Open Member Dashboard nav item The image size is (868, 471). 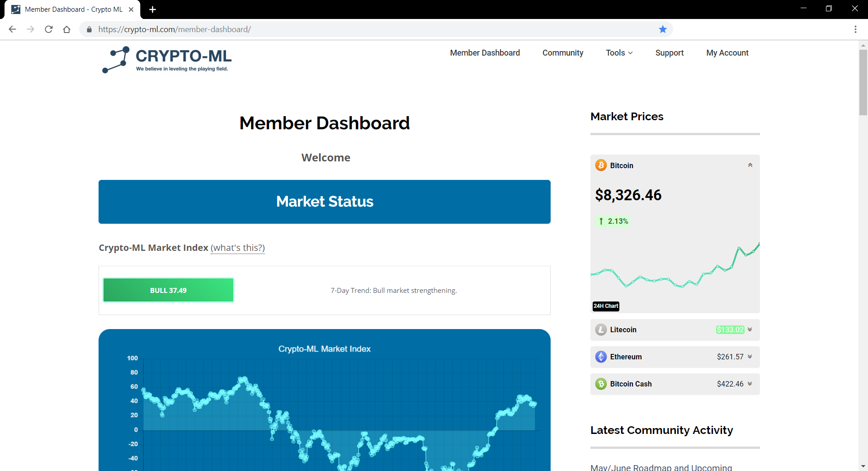[x=485, y=53]
